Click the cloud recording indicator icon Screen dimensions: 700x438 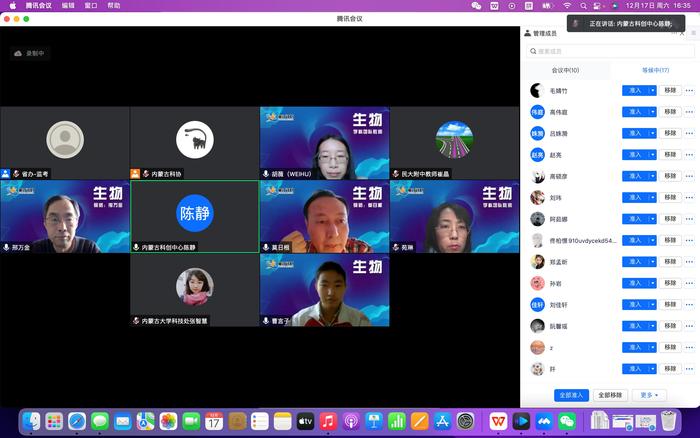(18, 53)
